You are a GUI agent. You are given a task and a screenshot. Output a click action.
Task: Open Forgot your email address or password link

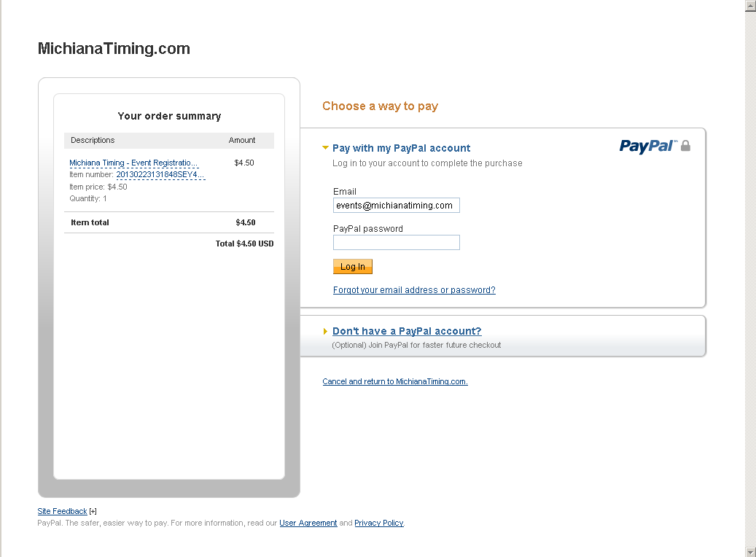413,289
